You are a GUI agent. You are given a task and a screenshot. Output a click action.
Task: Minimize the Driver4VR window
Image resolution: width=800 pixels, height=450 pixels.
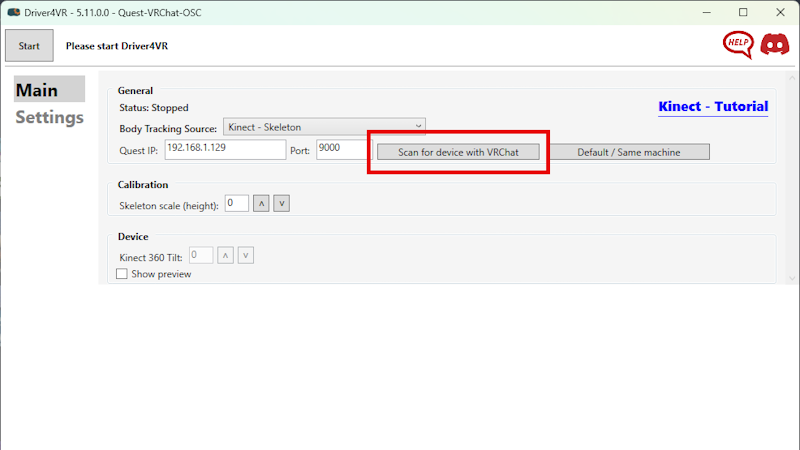(696, 13)
